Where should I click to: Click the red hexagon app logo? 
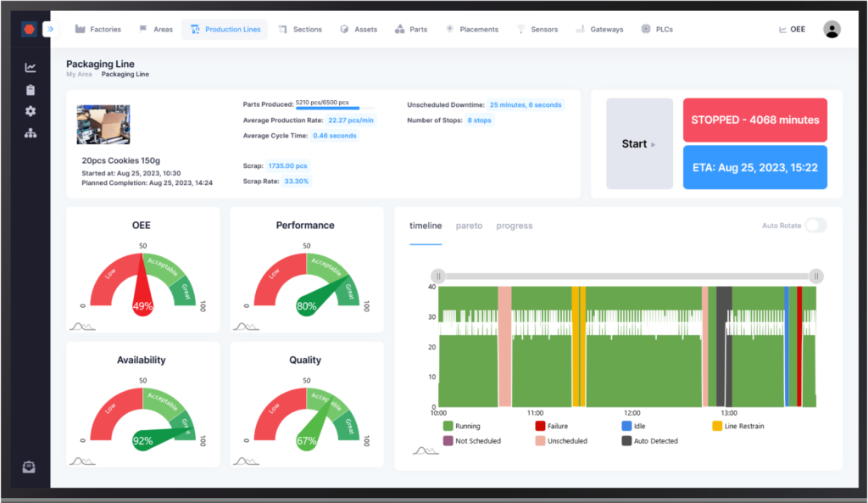[x=30, y=29]
